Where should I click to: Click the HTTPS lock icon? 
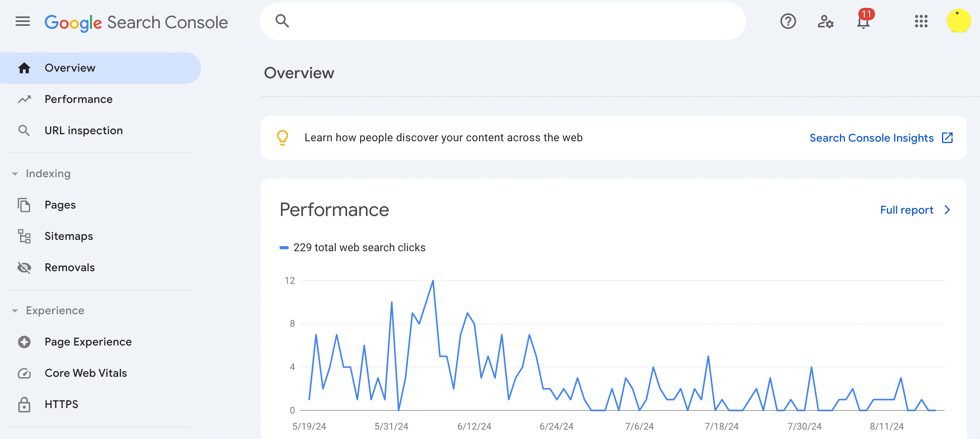coord(24,404)
